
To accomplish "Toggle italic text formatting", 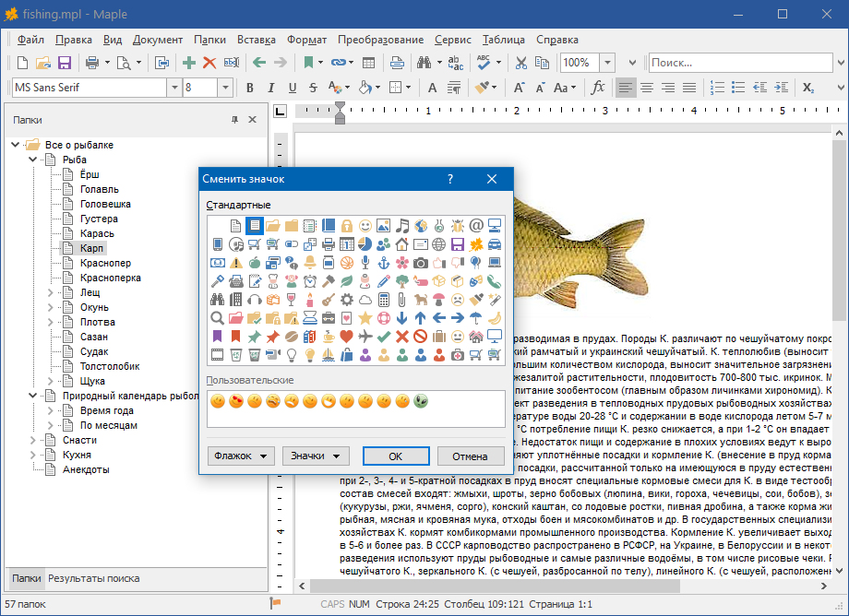I will pos(271,88).
